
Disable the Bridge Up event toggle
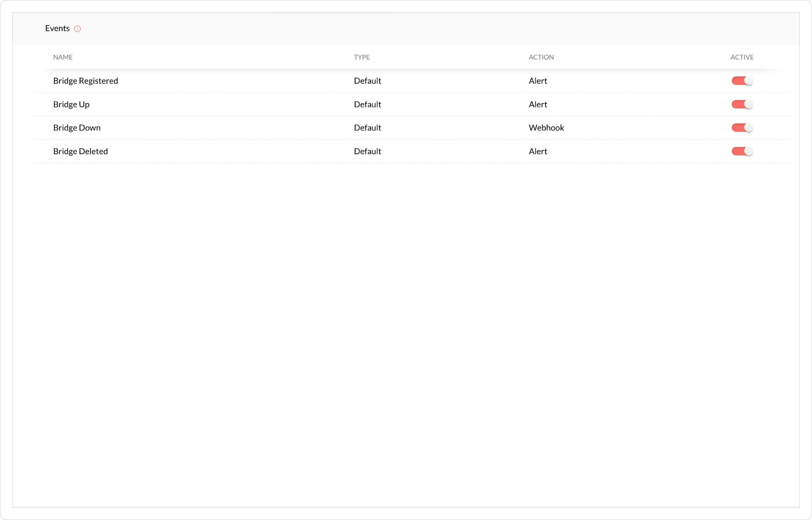coord(742,104)
